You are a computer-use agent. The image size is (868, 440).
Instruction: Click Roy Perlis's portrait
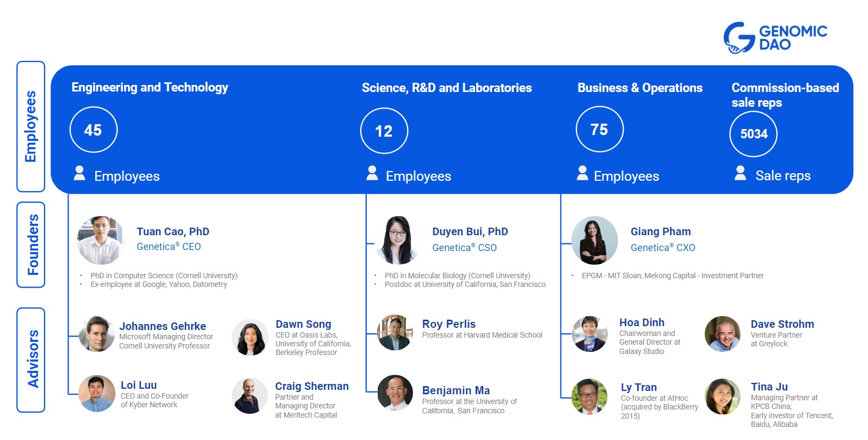point(395,332)
